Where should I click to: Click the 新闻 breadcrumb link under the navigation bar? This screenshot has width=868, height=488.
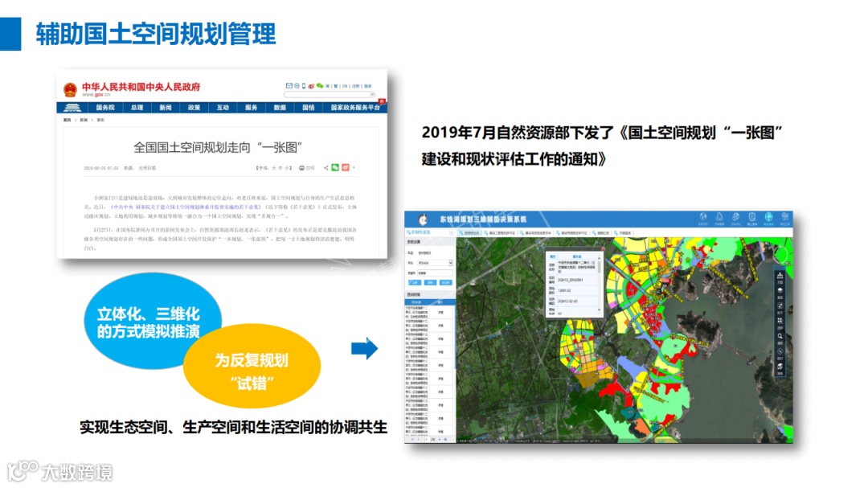coord(84,120)
